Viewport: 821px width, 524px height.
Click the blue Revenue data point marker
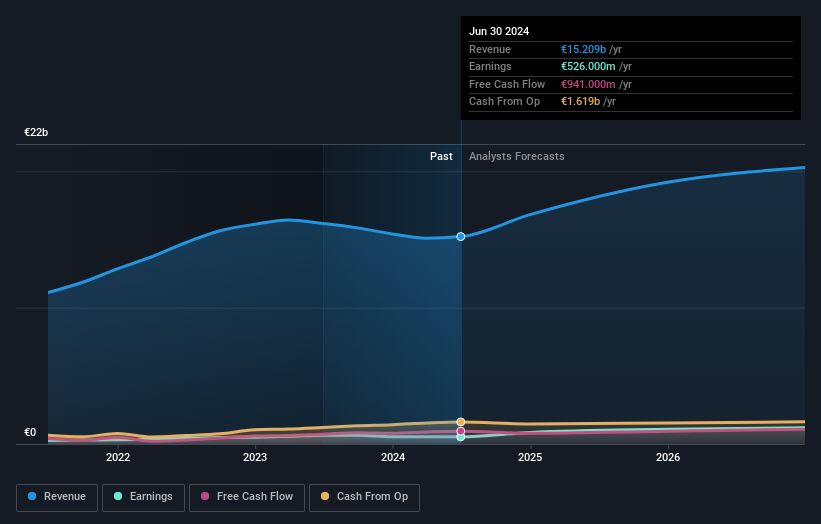(461, 237)
